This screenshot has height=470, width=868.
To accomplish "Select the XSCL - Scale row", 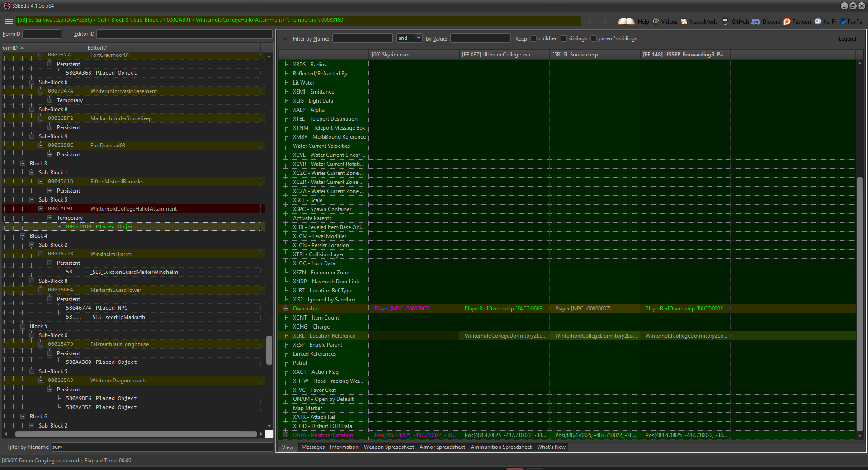I will click(x=567, y=200).
